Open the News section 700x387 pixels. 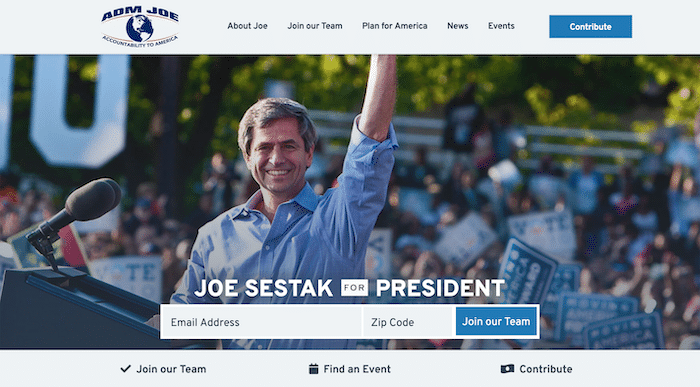point(458,26)
